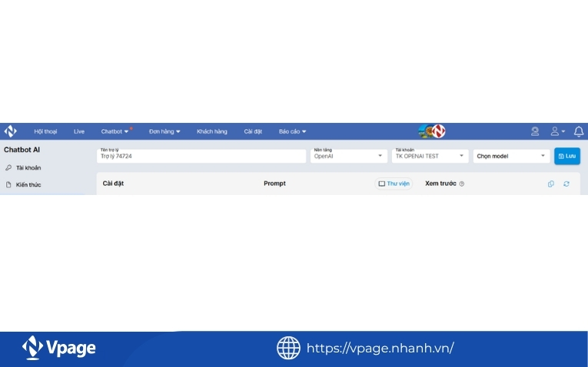
Task: Open the user account dropdown icon
Action: tap(557, 131)
